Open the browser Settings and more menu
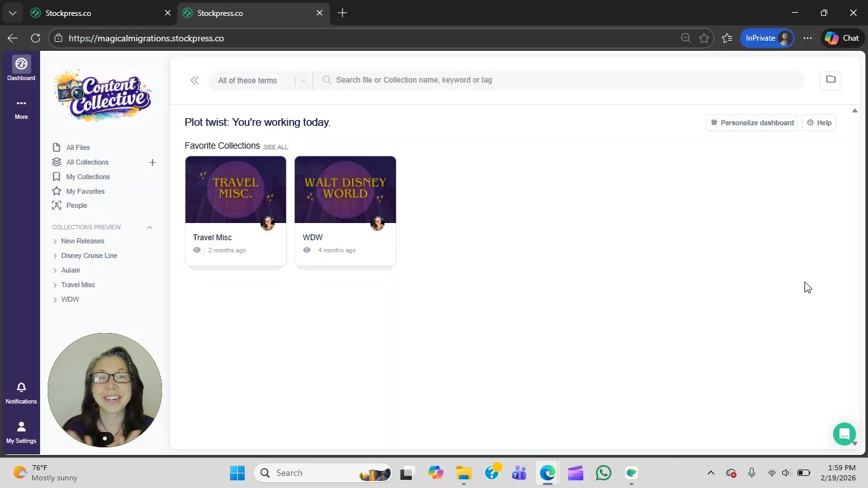 pos(808,38)
